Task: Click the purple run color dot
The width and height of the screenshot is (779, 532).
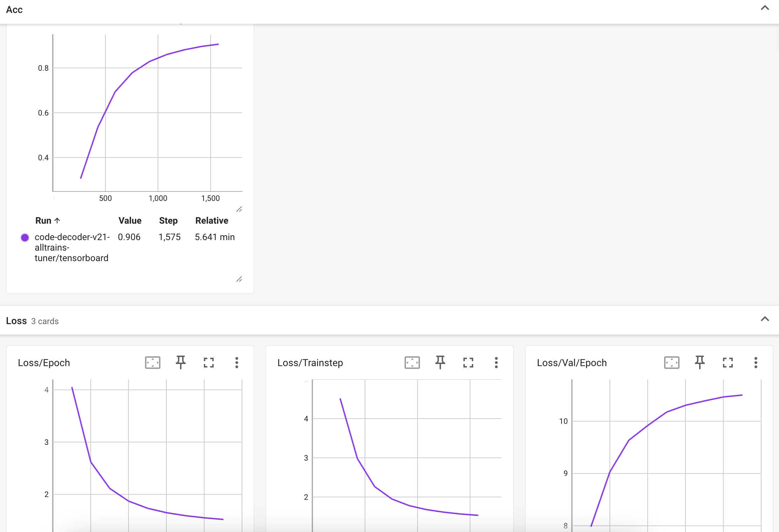Action: click(x=25, y=238)
